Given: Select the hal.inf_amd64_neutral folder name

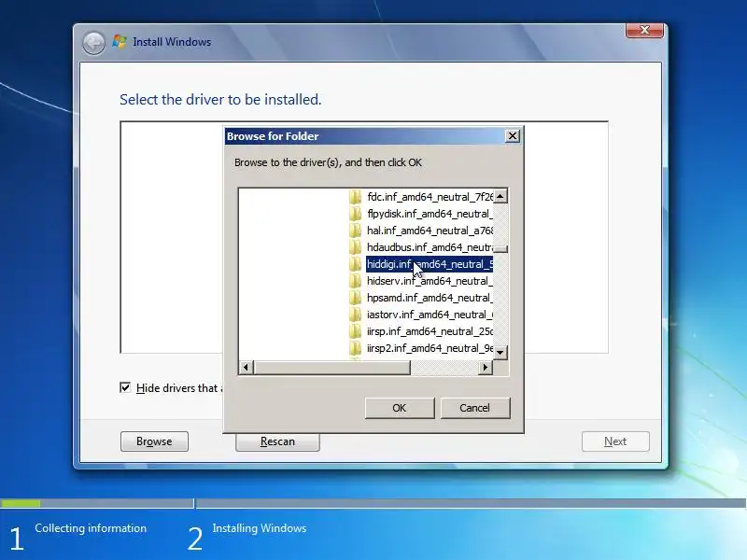Looking at the screenshot, I should coord(430,231).
